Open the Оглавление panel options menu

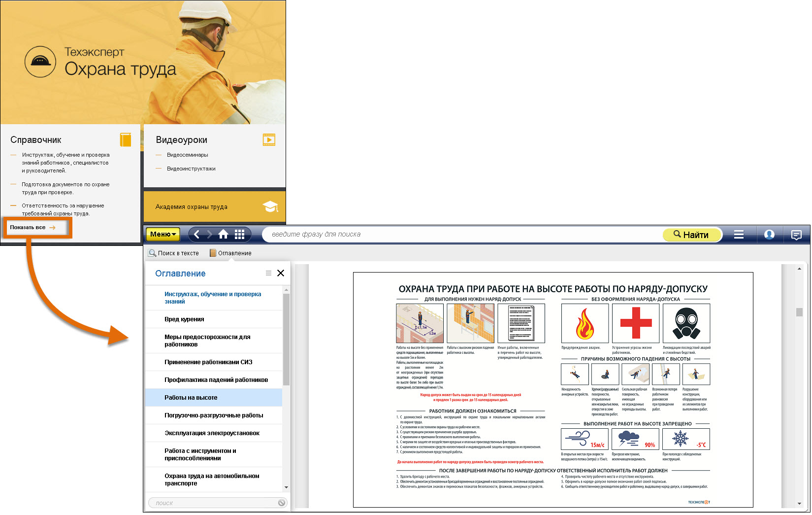tap(268, 273)
